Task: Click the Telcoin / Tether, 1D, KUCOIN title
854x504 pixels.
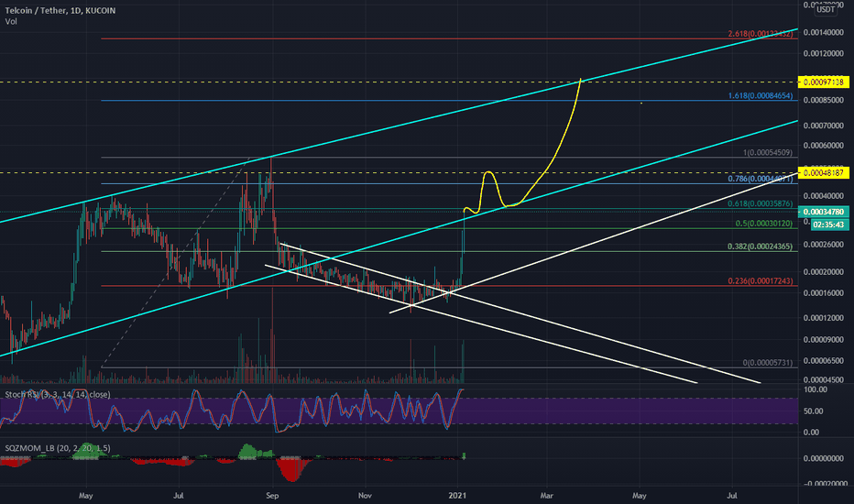Action: [x=60, y=10]
